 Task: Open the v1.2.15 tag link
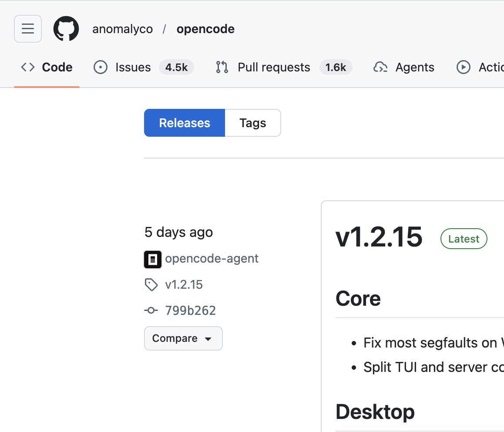[184, 285]
